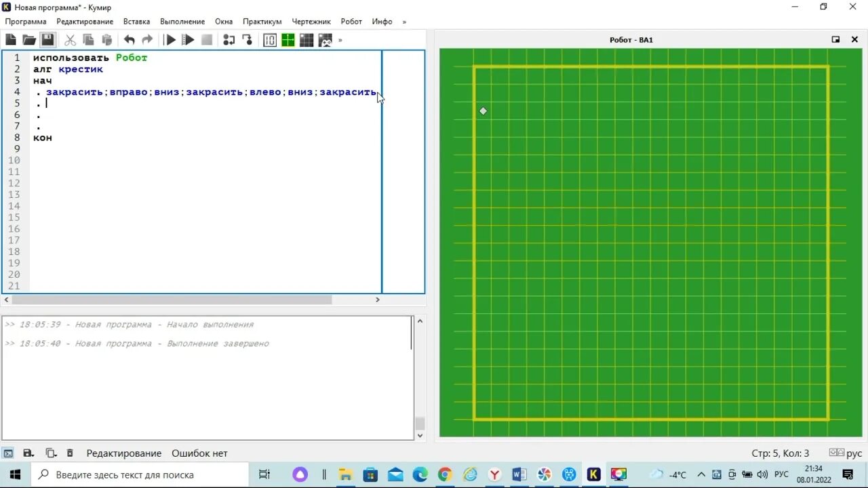Open an existing file via folder icon
Screen dimensions: 868x488
pos(29,40)
